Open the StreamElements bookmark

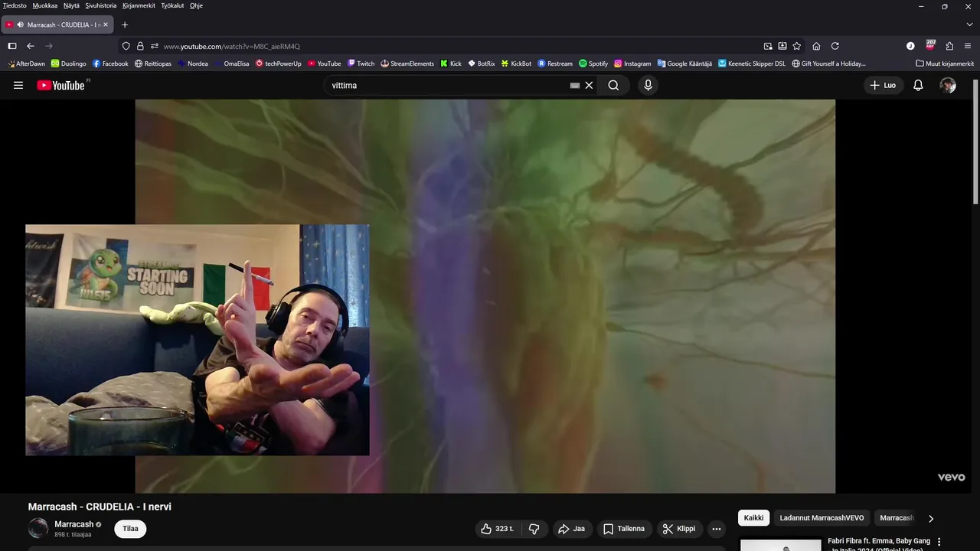tap(407, 64)
